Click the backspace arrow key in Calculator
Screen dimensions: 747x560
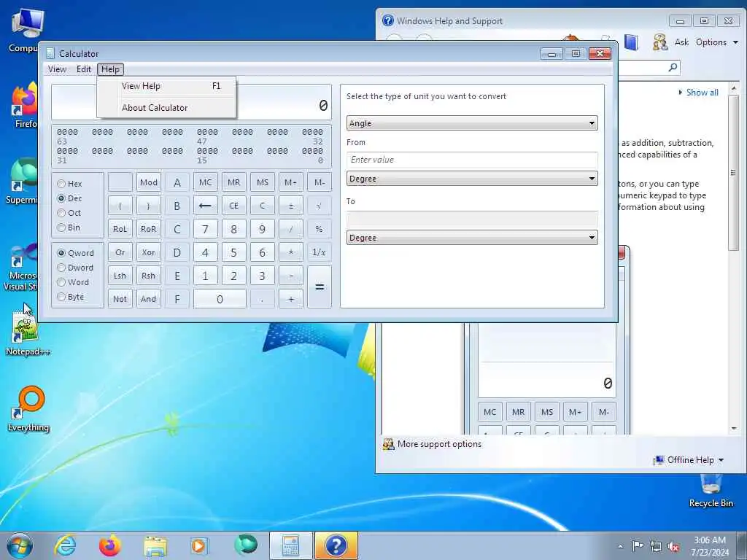[x=205, y=206]
